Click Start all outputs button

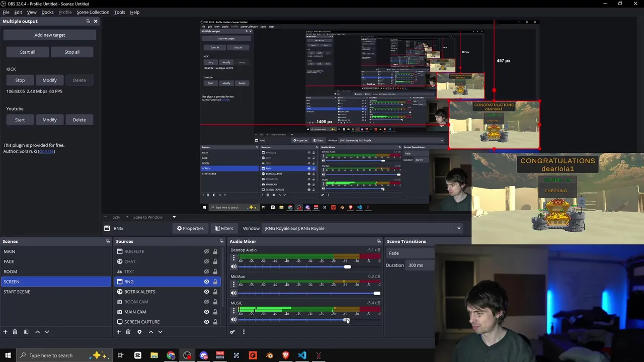(x=28, y=52)
